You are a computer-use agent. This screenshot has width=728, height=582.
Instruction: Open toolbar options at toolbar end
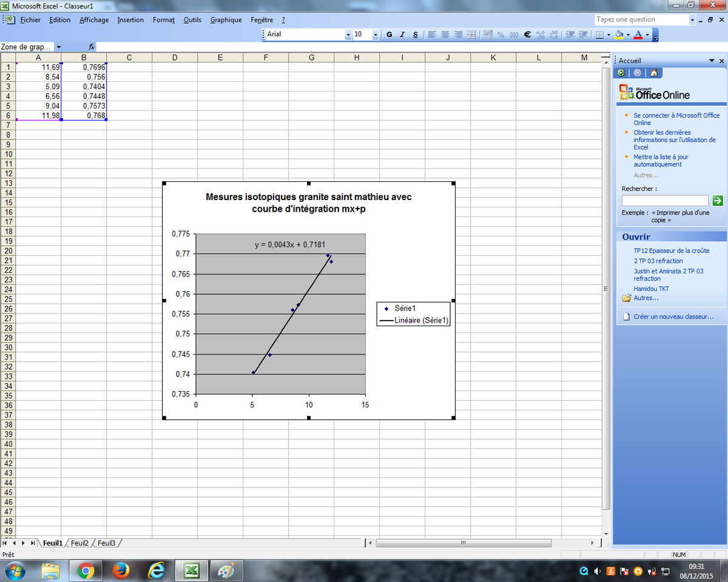tap(655, 35)
